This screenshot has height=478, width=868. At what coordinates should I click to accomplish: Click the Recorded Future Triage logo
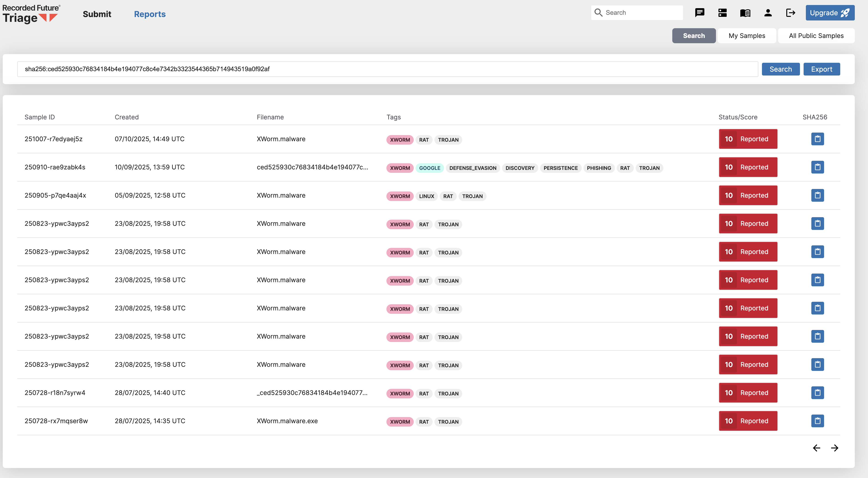pyautogui.click(x=31, y=14)
